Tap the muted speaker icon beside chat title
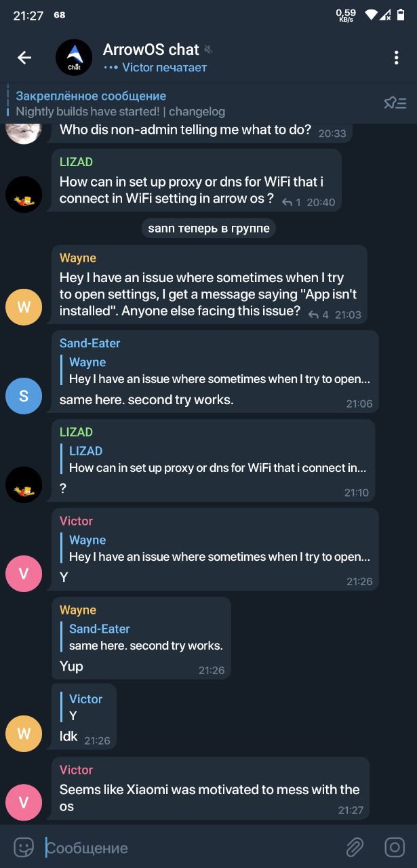The width and height of the screenshot is (417, 868). (208, 50)
